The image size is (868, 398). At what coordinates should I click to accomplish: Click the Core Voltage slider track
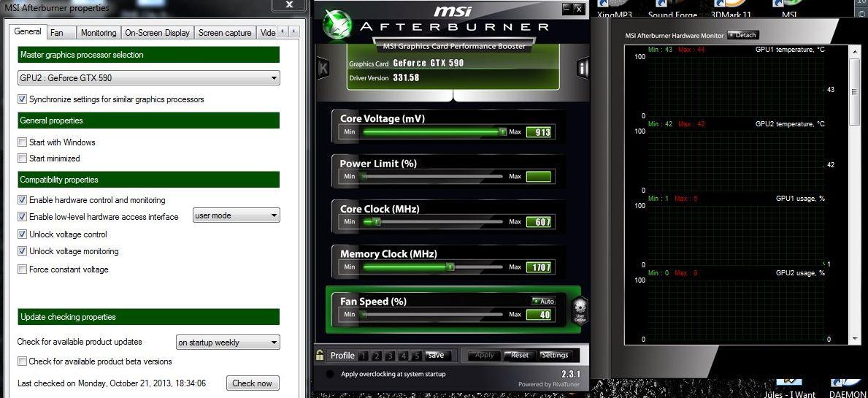(432, 131)
